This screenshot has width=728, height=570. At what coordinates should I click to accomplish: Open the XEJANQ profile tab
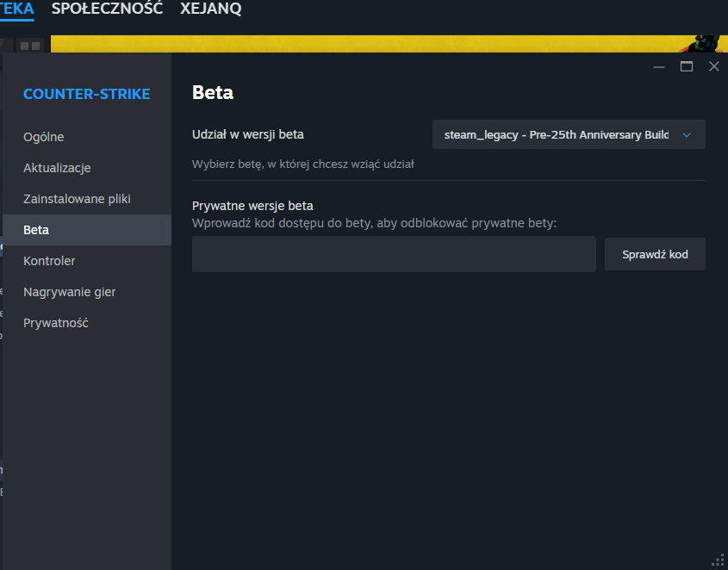pyautogui.click(x=211, y=9)
